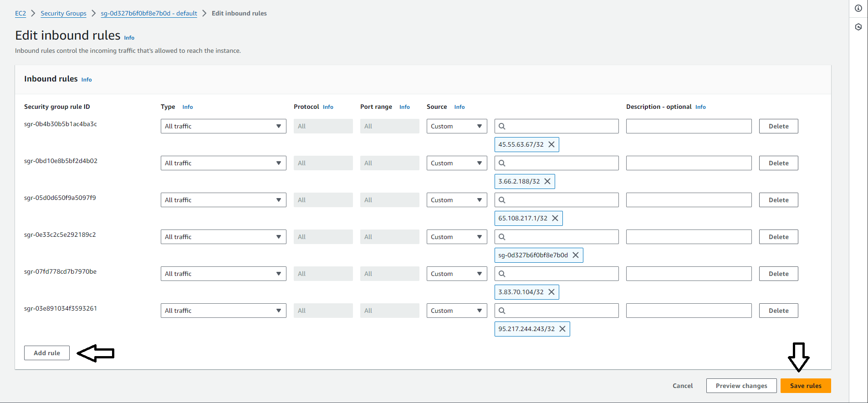Select rule ID text sgr-0b4b30b5b1ac4ba3c
Screen dimensions: 868x403
(61, 124)
